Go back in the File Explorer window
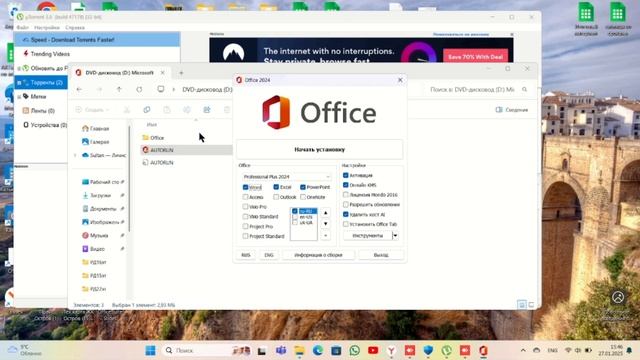This screenshot has width=640, height=360. coord(79,89)
